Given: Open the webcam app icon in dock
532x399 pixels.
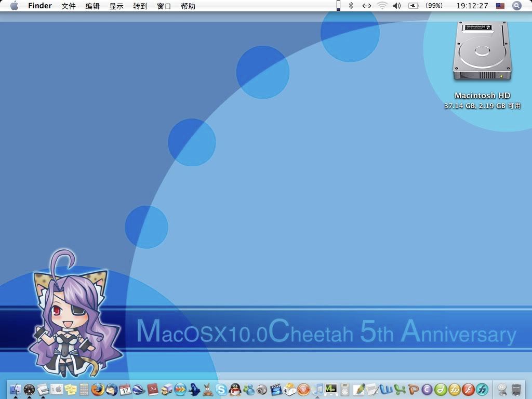Looking at the screenshot, I should [262, 390].
